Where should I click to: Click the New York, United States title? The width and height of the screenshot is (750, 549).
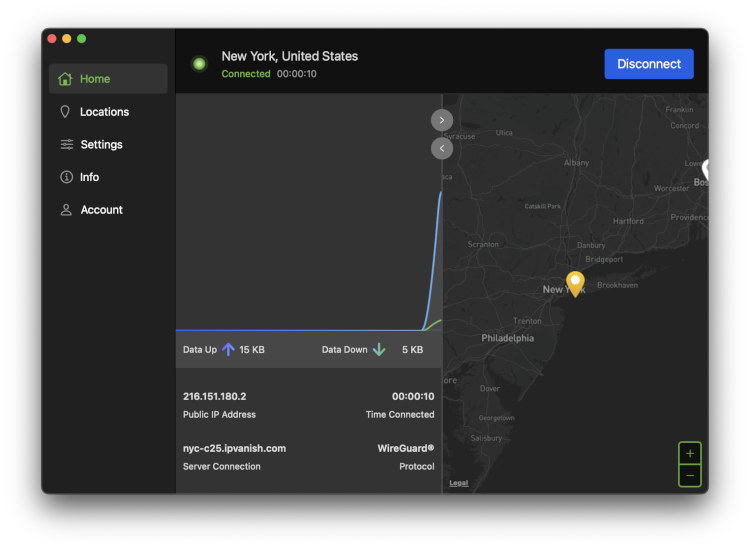click(x=289, y=56)
